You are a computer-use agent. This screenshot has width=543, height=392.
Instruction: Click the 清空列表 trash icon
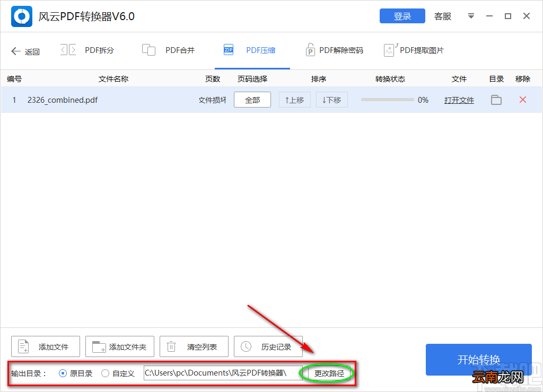[x=171, y=346]
